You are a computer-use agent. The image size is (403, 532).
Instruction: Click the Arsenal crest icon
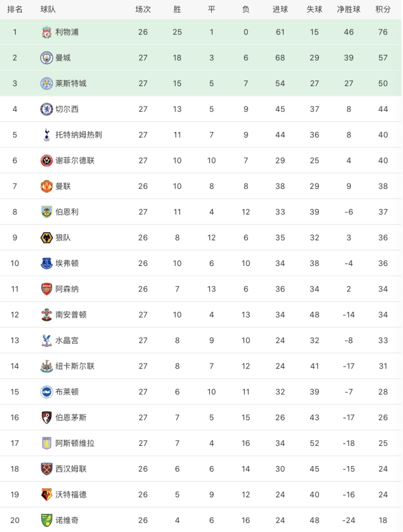(x=46, y=289)
